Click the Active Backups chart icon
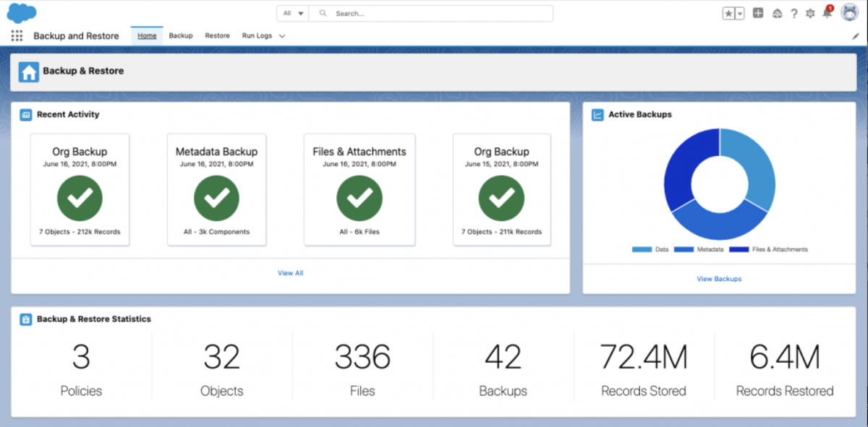 (x=597, y=114)
